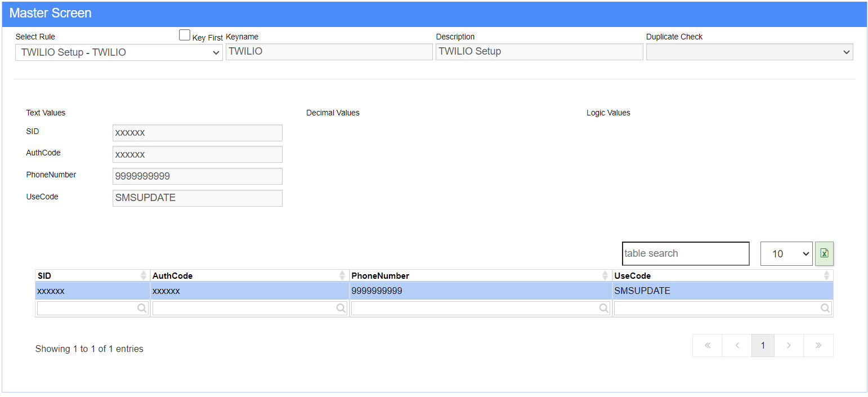Click the PhoneNumber field showing 9999999999

198,176
